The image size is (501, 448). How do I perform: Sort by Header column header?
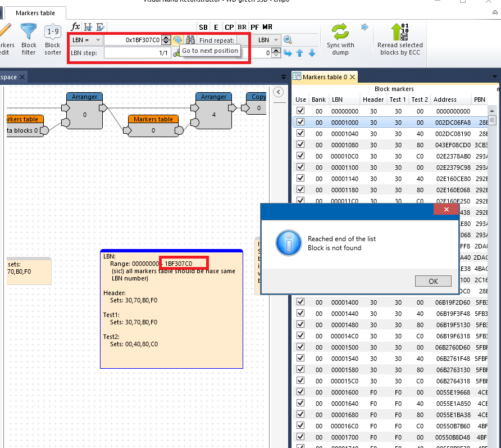(x=373, y=99)
